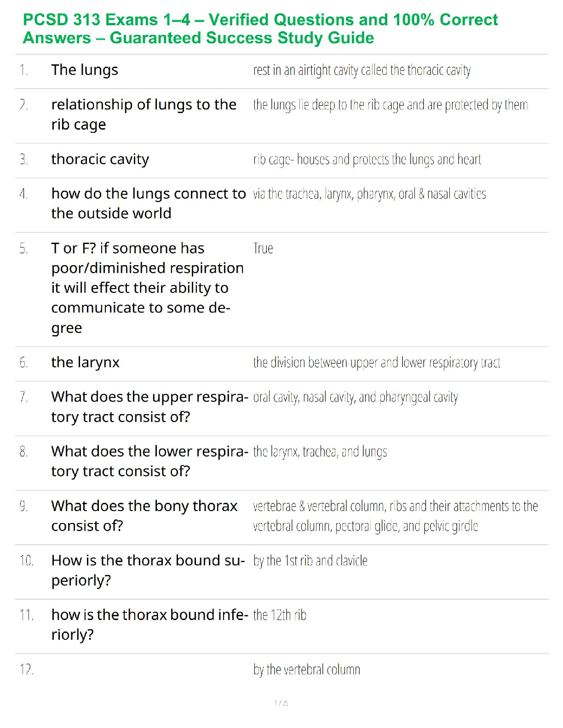563x728 pixels.
Task: Click the green study guide title heading
Action: 260,28
